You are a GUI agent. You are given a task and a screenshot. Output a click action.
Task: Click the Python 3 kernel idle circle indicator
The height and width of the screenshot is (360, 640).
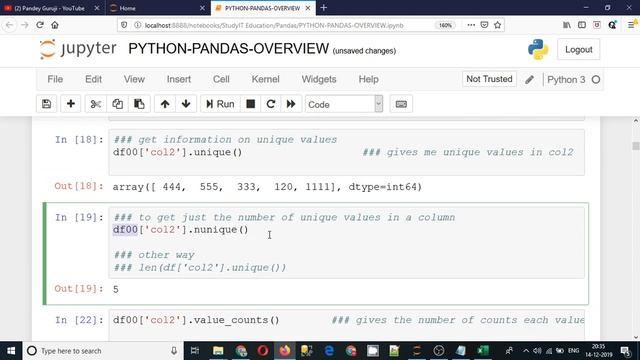tap(596, 80)
